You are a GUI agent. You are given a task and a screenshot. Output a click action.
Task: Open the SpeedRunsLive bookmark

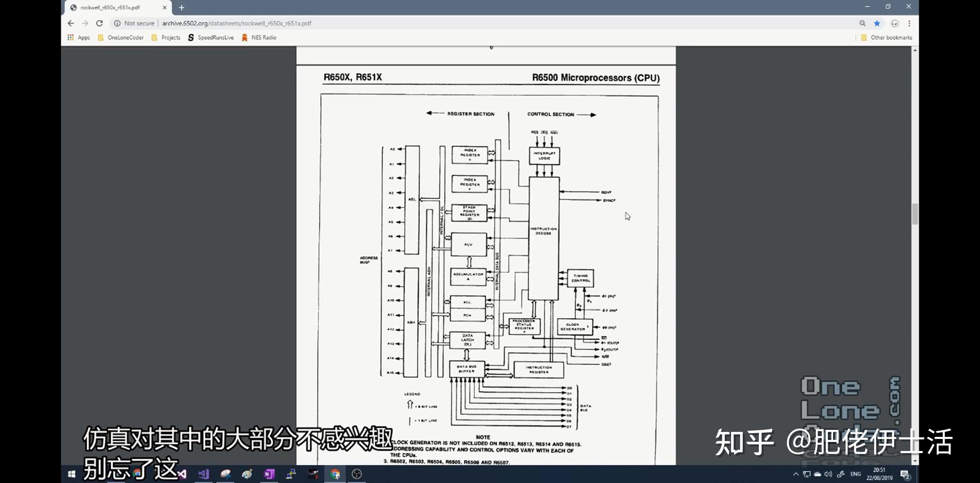[x=211, y=37]
